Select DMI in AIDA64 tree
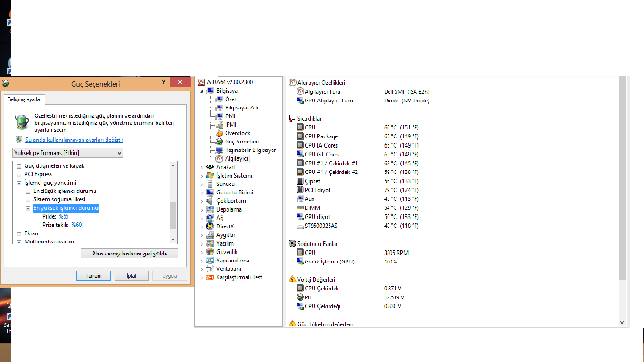644x362 pixels. point(230,116)
